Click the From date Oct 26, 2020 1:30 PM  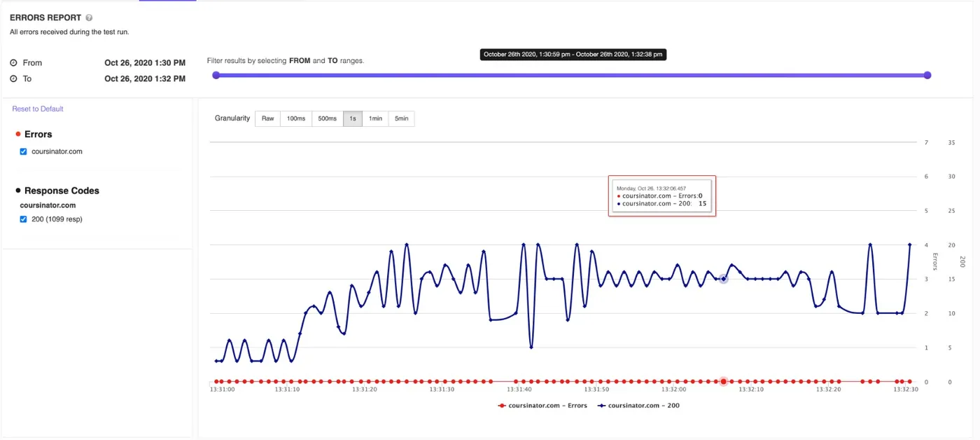click(145, 62)
